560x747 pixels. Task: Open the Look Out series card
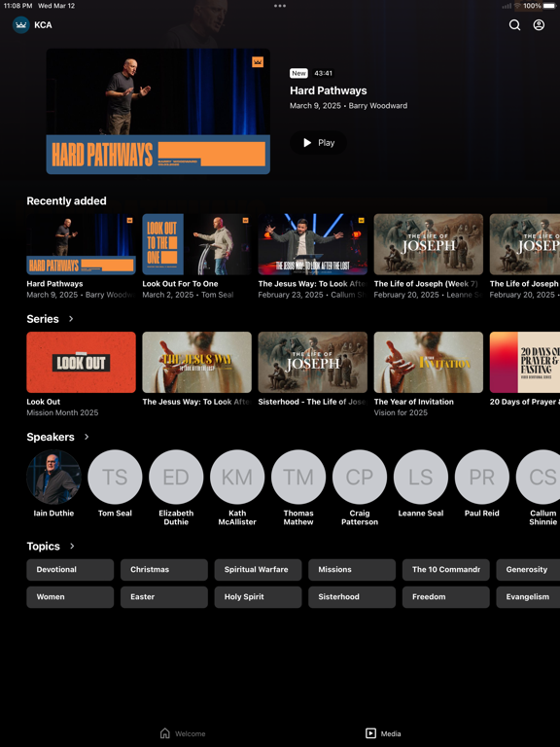(x=81, y=363)
